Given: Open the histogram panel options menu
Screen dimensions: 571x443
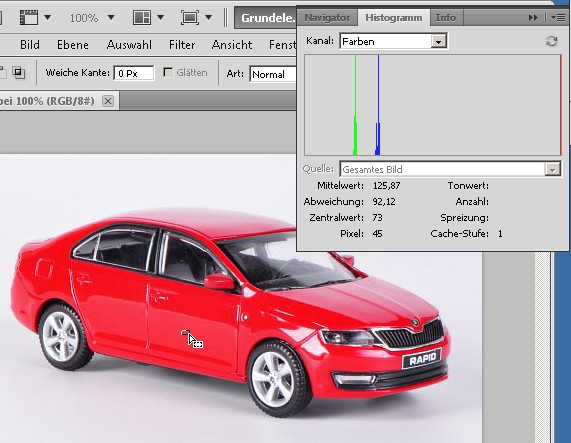Looking at the screenshot, I should click(x=558, y=17).
